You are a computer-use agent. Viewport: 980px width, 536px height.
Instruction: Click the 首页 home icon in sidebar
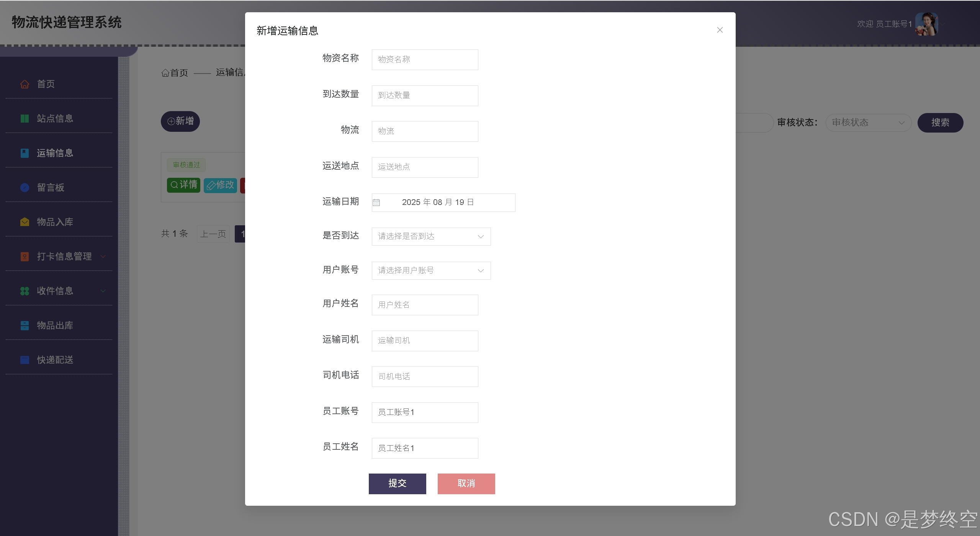(x=25, y=84)
